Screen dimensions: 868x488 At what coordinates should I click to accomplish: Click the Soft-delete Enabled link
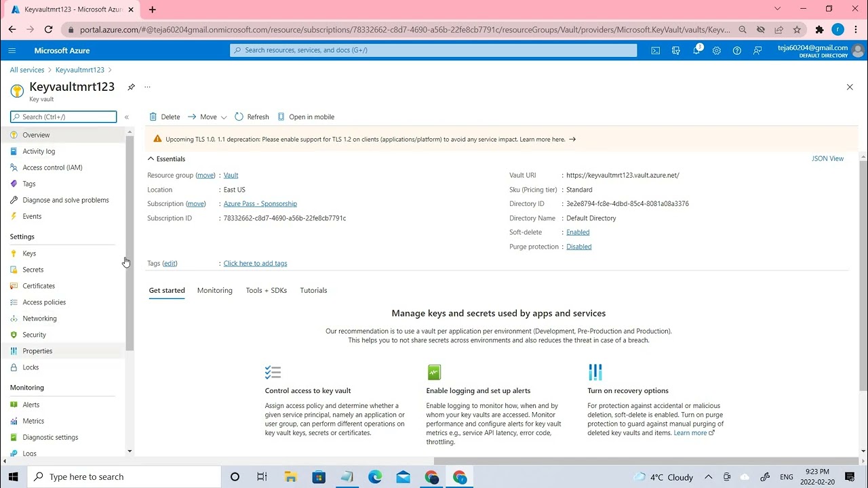(x=578, y=232)
